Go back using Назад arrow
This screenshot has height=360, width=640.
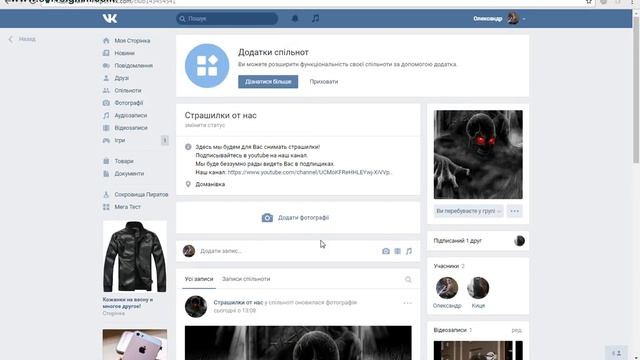point(22,39)
